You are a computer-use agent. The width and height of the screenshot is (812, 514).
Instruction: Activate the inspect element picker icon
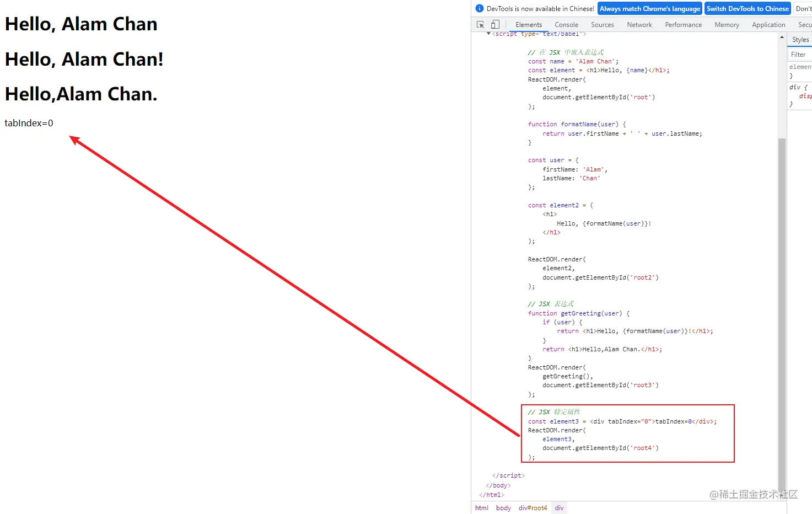tap(480, 25)
